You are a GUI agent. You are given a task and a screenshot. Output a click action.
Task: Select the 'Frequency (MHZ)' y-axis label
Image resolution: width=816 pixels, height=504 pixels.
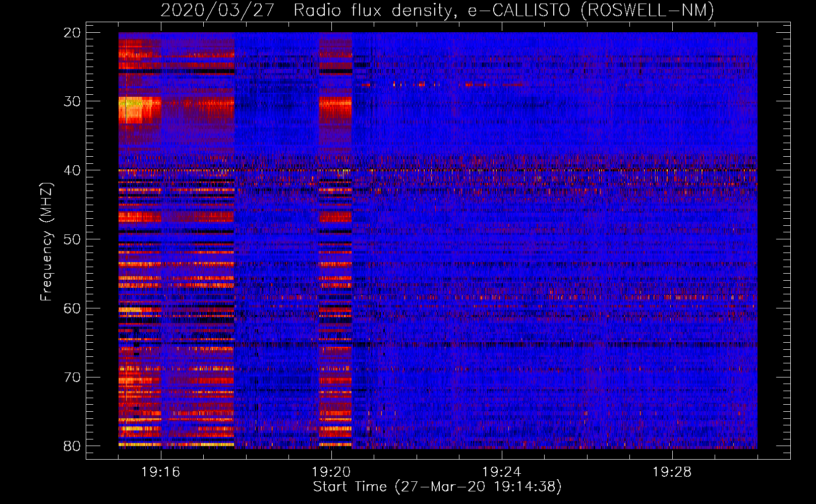point(46,242)
